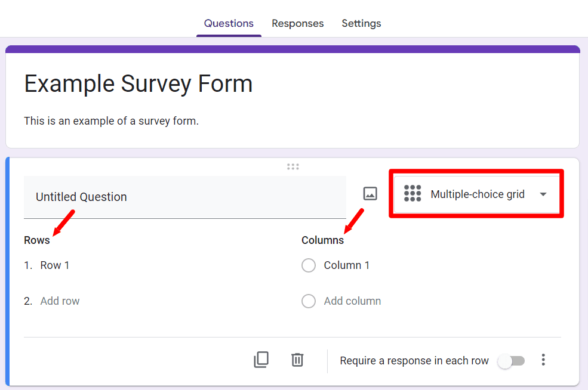
Task: Open the question more options menu
Action: tap(543, 360)
